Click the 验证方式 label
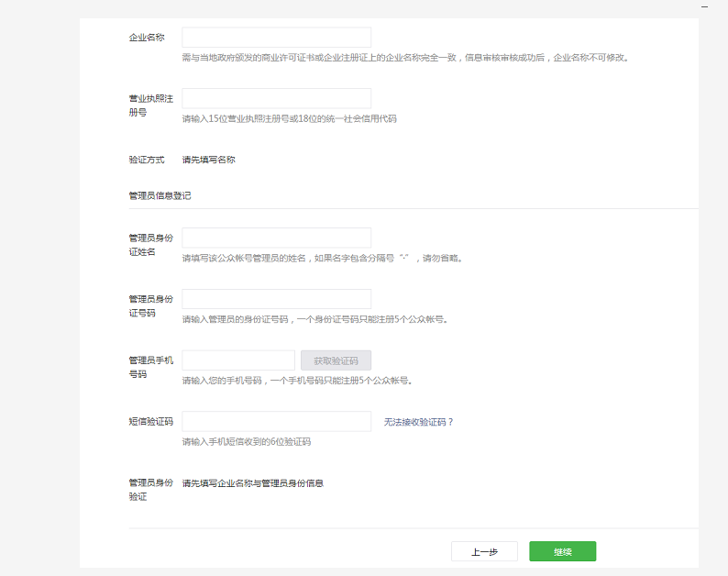Screen dimensions: 728x576 (147, 160)
